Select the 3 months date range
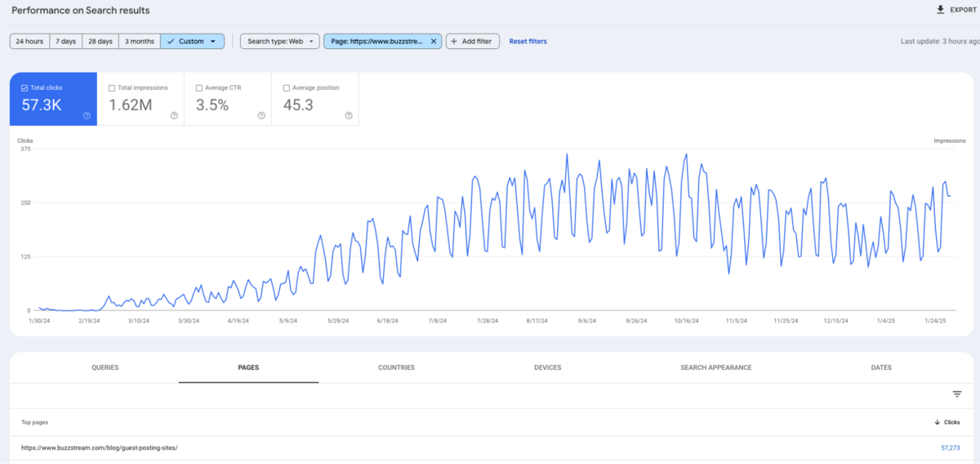The image size is (980, 464). pos(140,41)
